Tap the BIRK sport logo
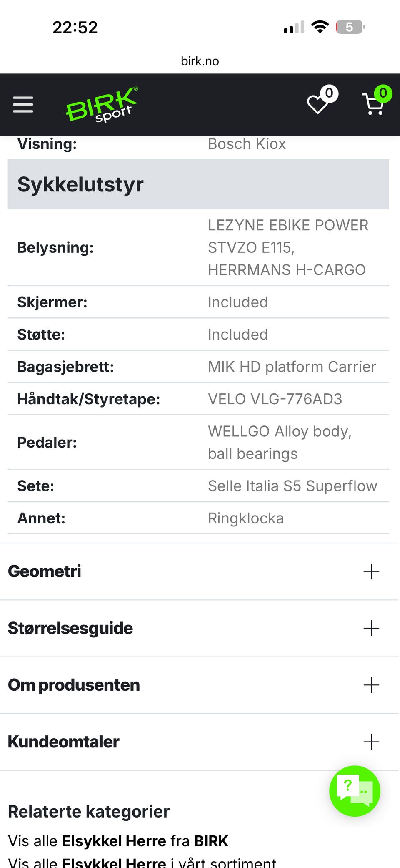The height and width of the screenshot is (868, 400). click(x=102, y=104)
